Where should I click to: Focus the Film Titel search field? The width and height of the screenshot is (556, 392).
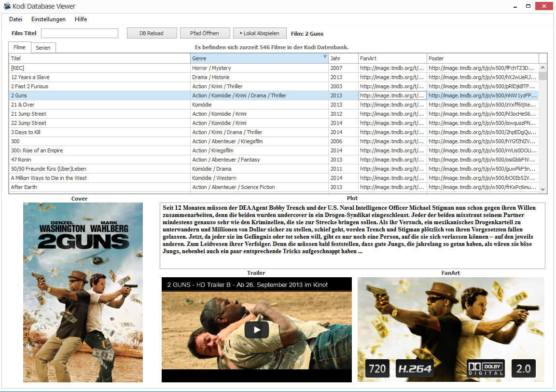(80, 33)
